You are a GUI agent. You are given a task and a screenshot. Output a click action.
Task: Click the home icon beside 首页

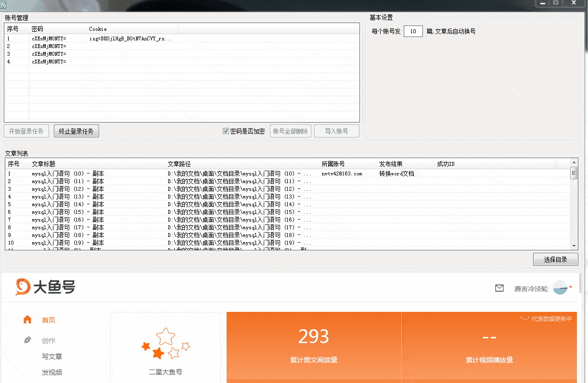tap(27, 319)
